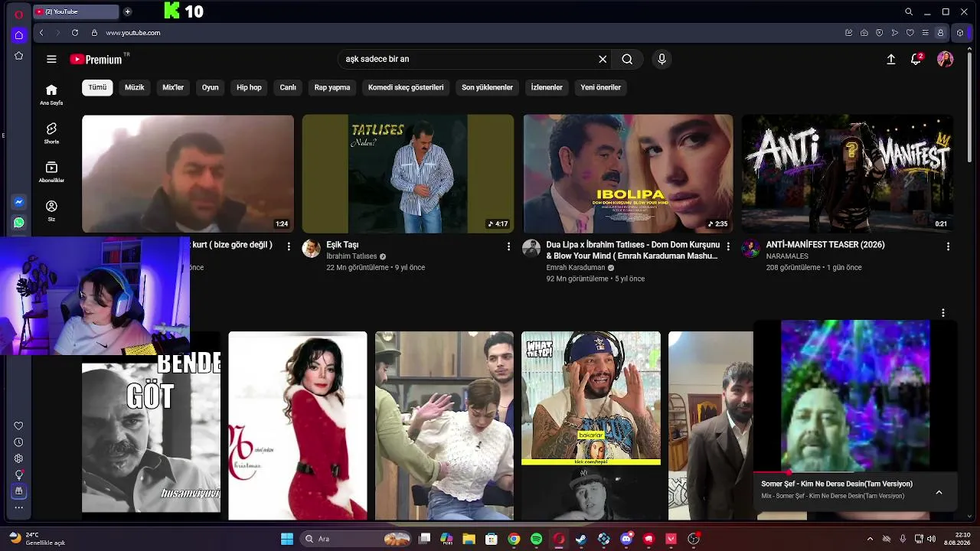Image resolution: width=980 pixels, height=551 pixels.
Task: Open the Opera sidebar home button
Action: point(19,35)
